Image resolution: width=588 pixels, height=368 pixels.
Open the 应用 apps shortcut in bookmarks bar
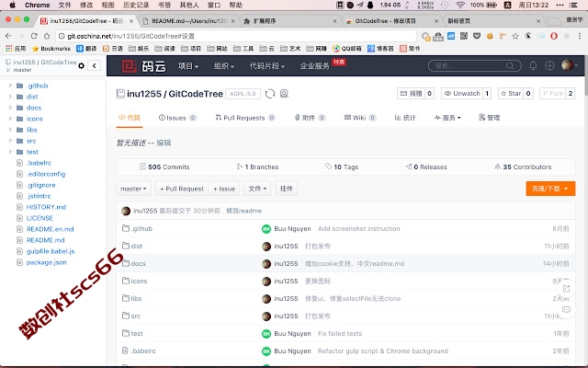tap(16, 49)
